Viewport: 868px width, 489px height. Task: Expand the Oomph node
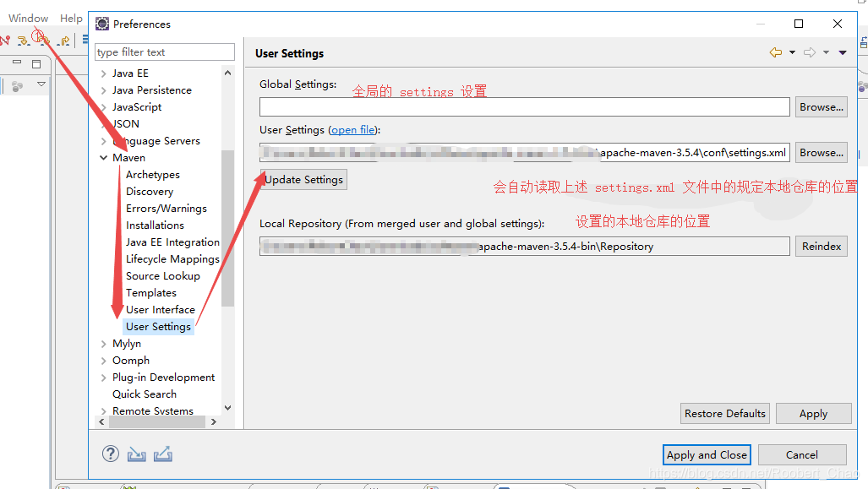pyautogui.click(x=103, y=361)
